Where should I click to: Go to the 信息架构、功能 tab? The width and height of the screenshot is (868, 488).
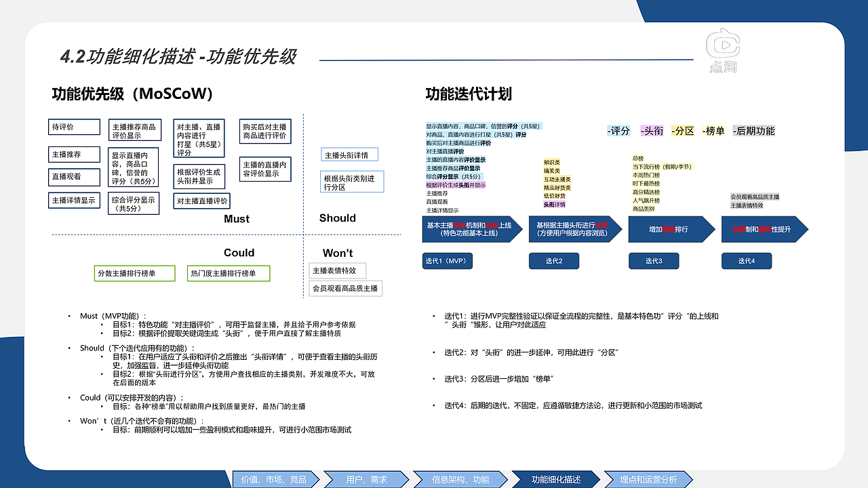coord(460,479)
